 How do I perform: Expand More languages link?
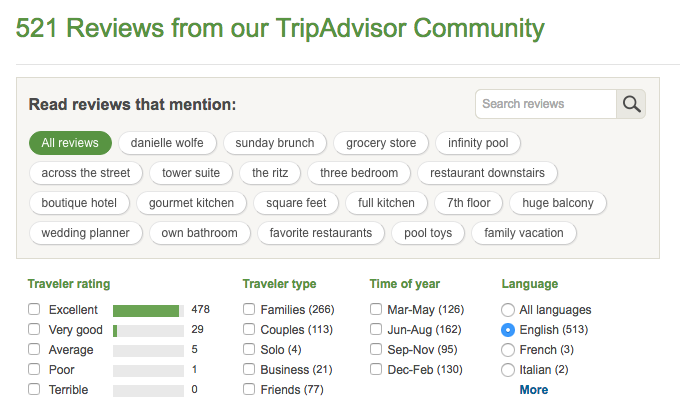(534, 390)
